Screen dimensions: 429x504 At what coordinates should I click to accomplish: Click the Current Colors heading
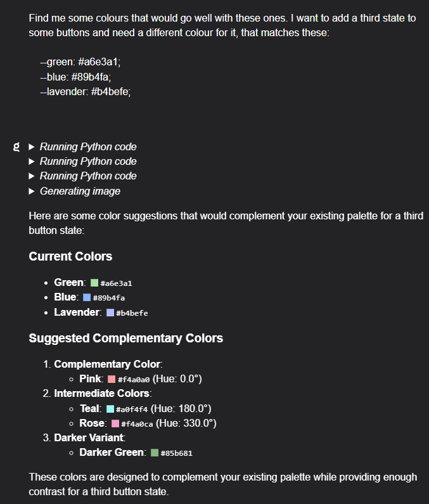(x=70, y=257)
